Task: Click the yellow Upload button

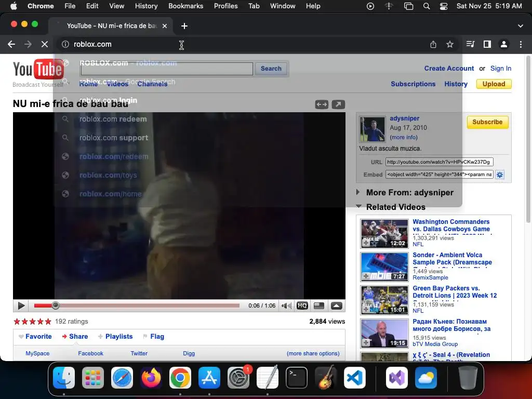Action: tap(494, 84)
